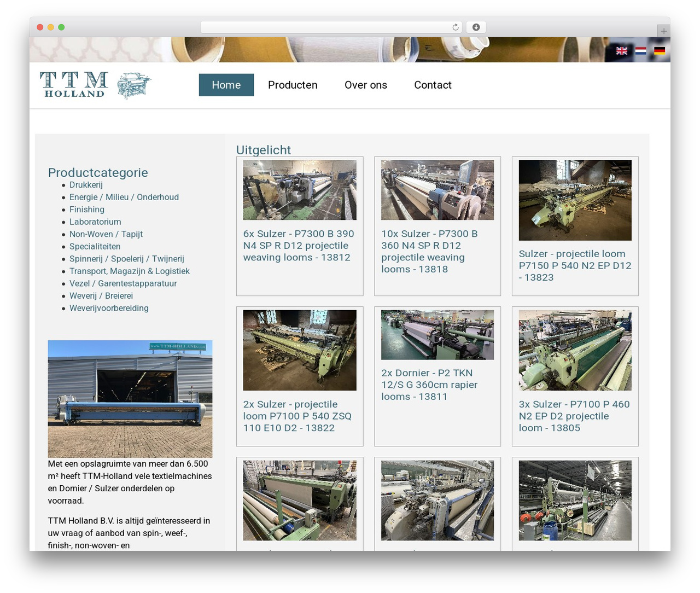Open Sulzer projectile loom P7150 listing 13823

coord(575,265)
